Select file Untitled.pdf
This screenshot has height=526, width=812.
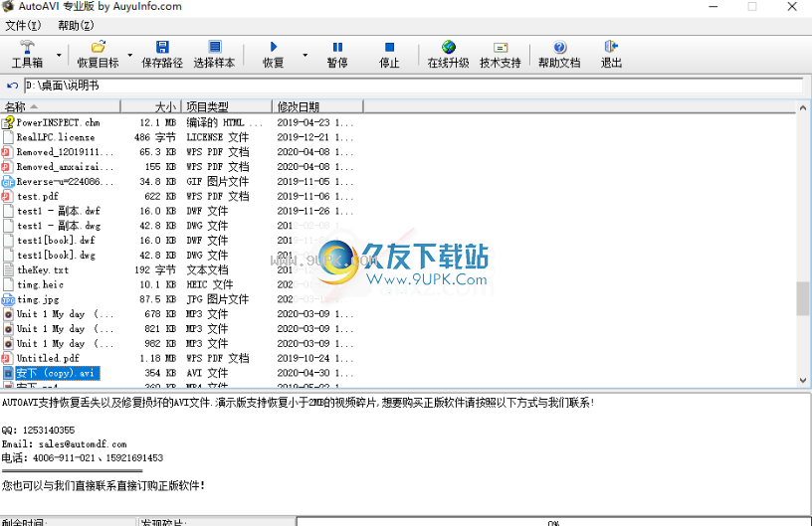click(48, 358)
